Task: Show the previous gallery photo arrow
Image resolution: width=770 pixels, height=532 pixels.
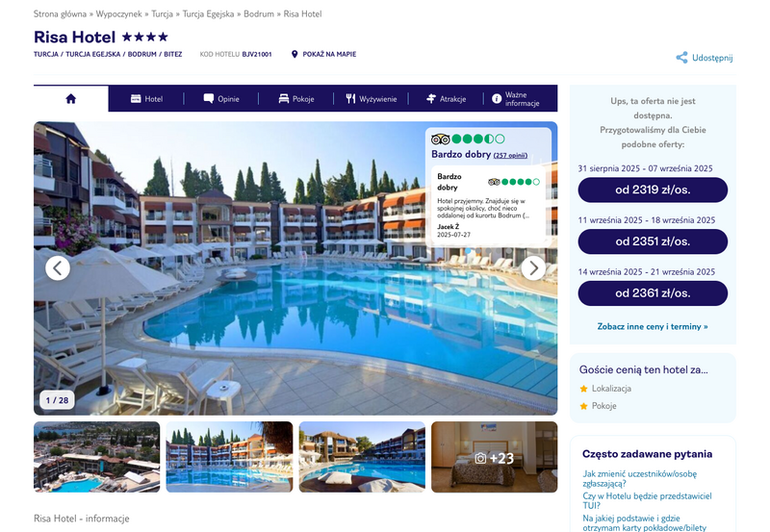Action: pyautogui.click(x=58, y=268)
